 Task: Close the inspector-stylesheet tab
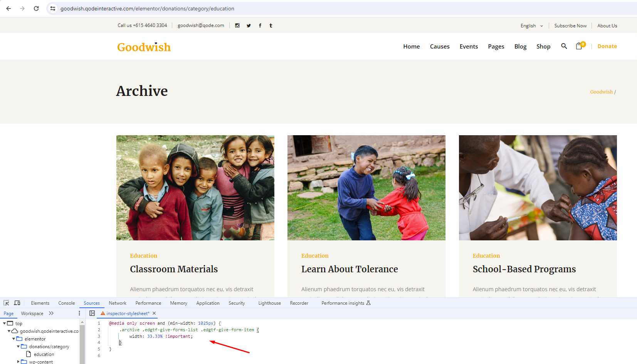coord(154,314)
